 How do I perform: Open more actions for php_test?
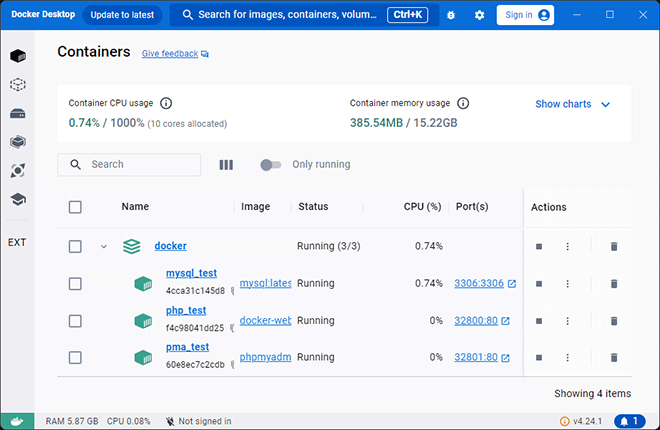pyautogui.click(x=567, y=321)
